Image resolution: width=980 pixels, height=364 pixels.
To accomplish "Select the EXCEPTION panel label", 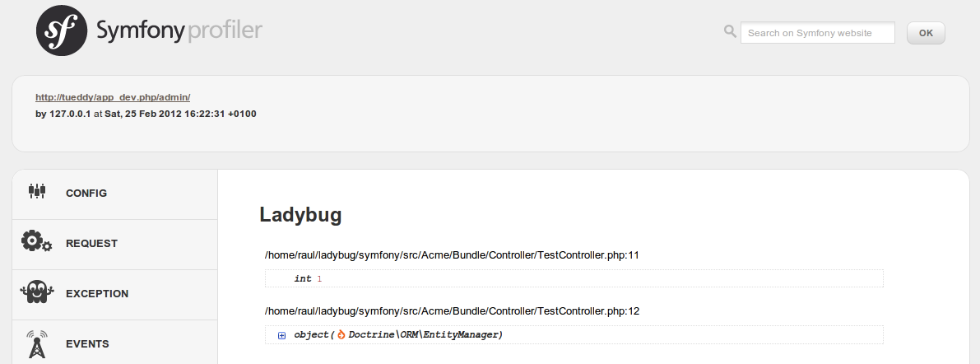I will click(97, 294).
